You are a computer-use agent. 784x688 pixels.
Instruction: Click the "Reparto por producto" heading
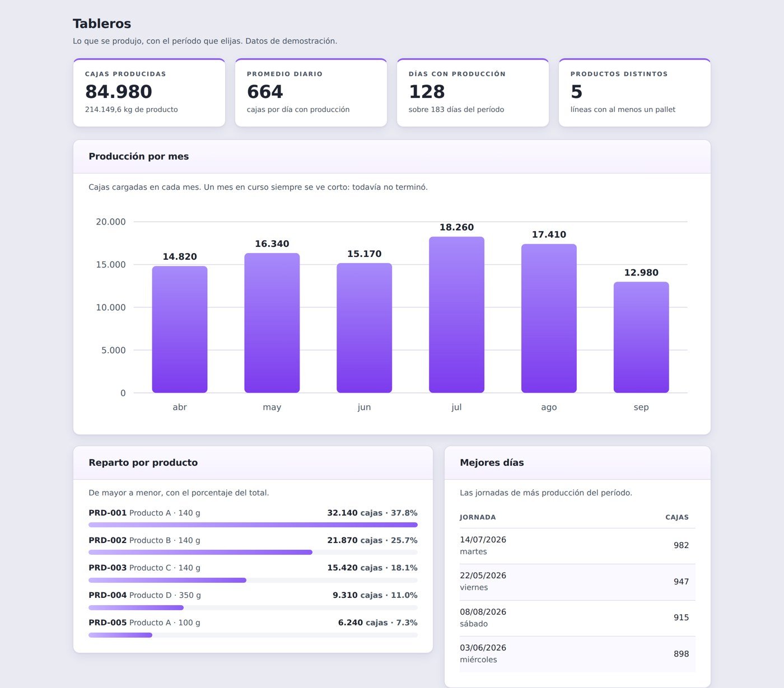click(x=143, y=463)
